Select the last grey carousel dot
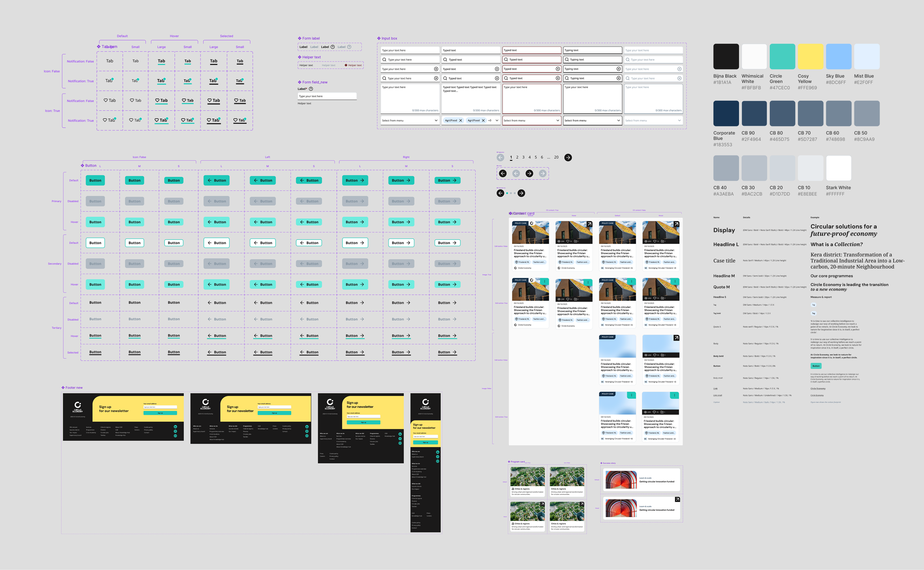The width and height of the screenshot is (924, 570). pyautogui.click(x=515, y=193)
